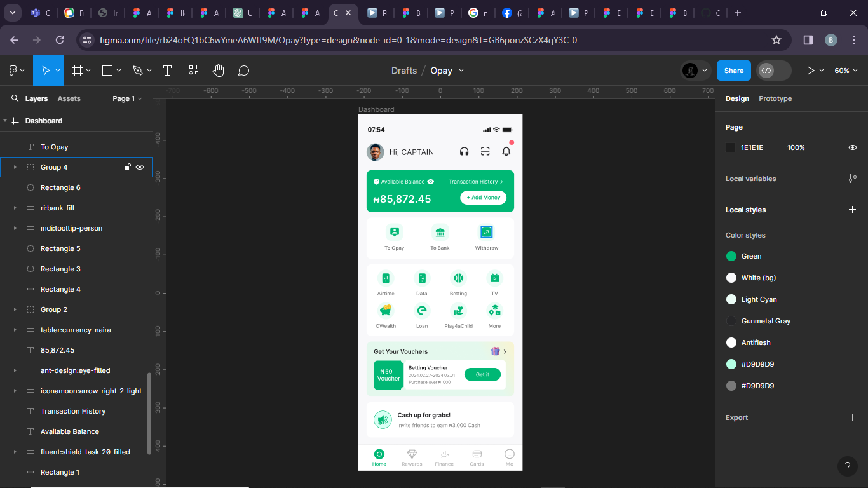Screen dimensions: 868x488
Task: Open the browser tab search dropdown
Action: coord(12,13)
